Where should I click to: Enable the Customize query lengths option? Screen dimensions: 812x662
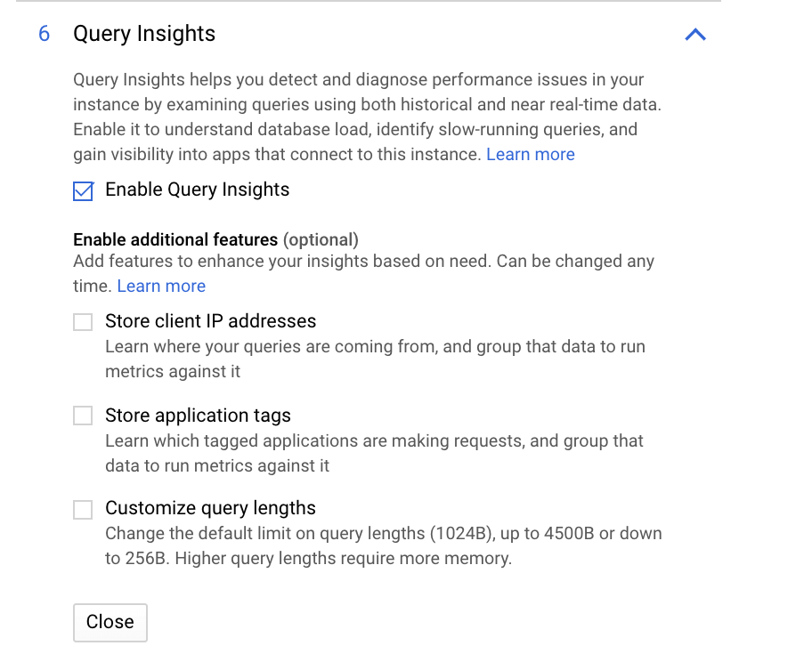coord(82,508)
